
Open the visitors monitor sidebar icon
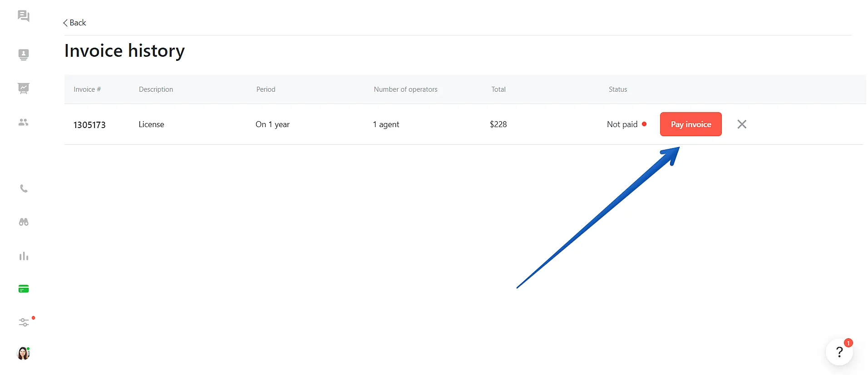[x=24, y=54]
